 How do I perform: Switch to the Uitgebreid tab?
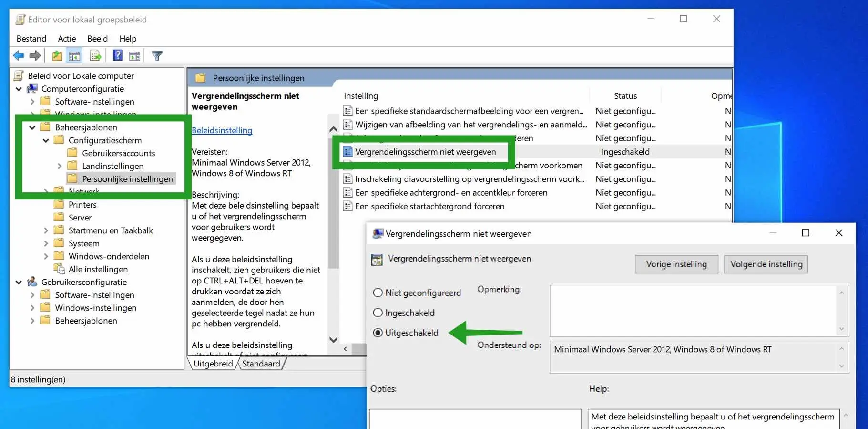click(x=213, y=364)
